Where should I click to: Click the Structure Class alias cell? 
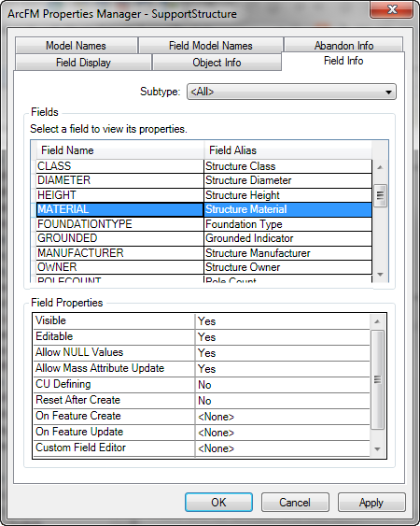[287, 166]
